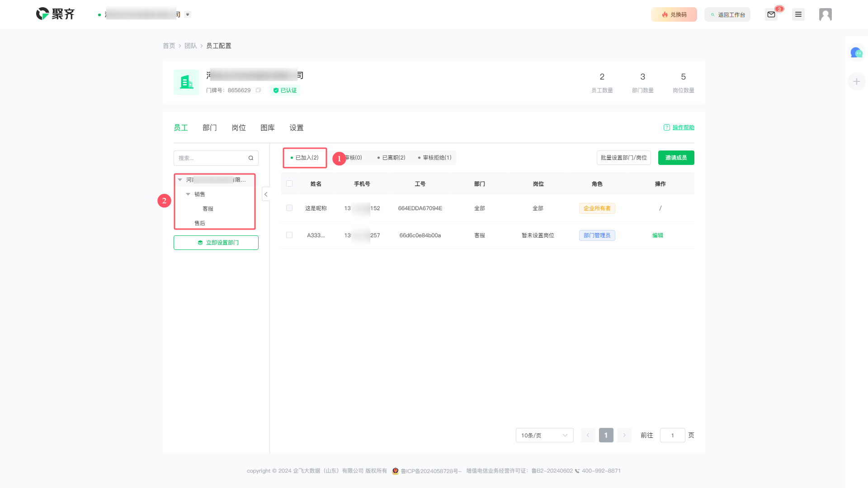The width and height of the screenshot is (868, 488).
Task: Click the 部门管理员 role tag
Action: (597, 235)
